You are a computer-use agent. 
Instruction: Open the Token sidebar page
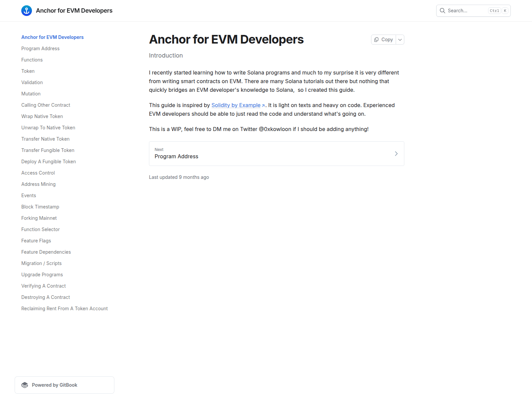(28, 71)
